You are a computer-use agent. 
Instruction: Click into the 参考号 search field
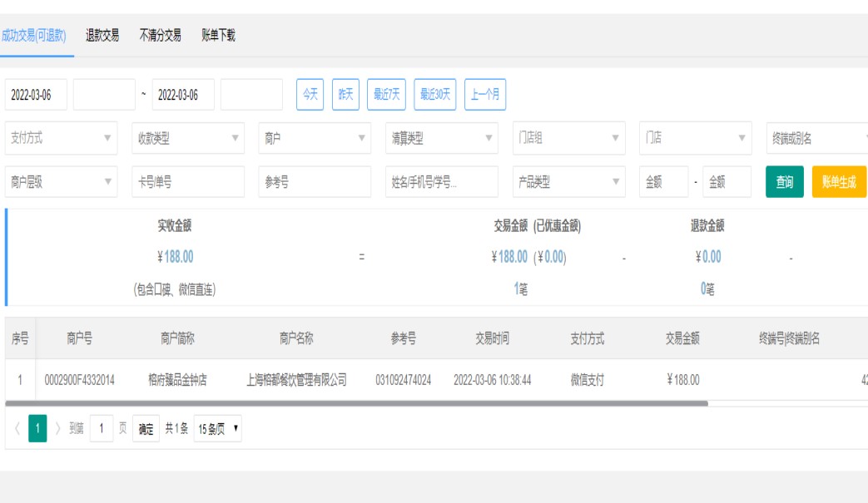click(315, 182)
